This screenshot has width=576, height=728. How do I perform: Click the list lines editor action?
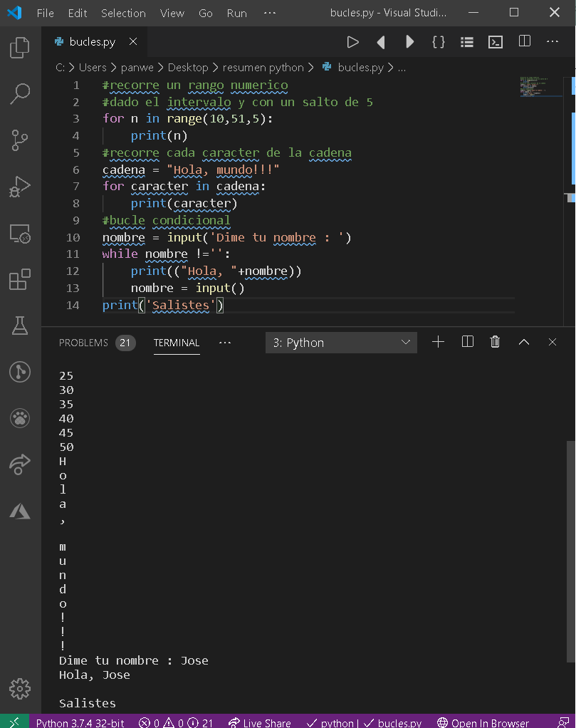pos(467,42)
